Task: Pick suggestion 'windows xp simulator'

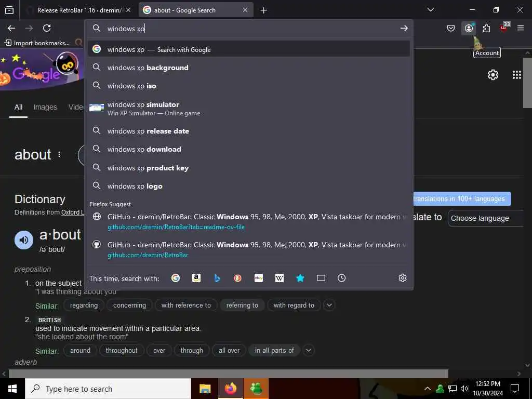Action: point(249,109)
